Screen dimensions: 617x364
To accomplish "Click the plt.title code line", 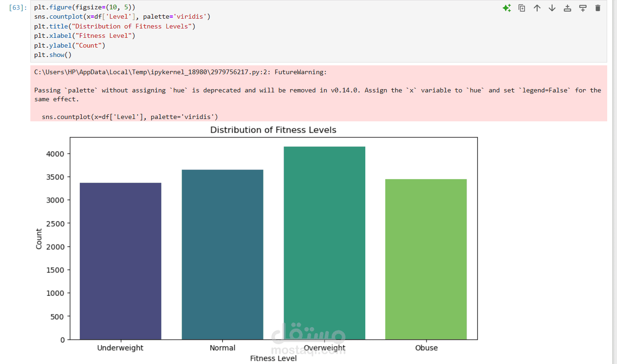I will [x=115, y=26].
